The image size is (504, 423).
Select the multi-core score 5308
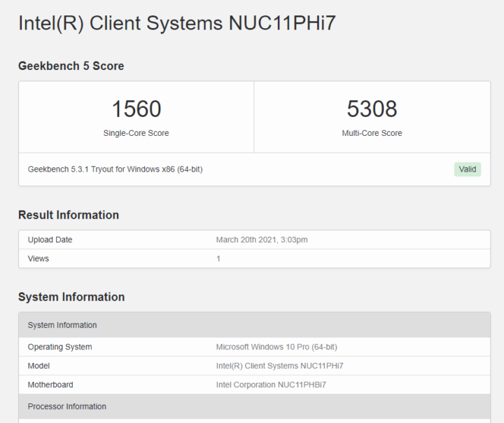[x=372, y=109]
